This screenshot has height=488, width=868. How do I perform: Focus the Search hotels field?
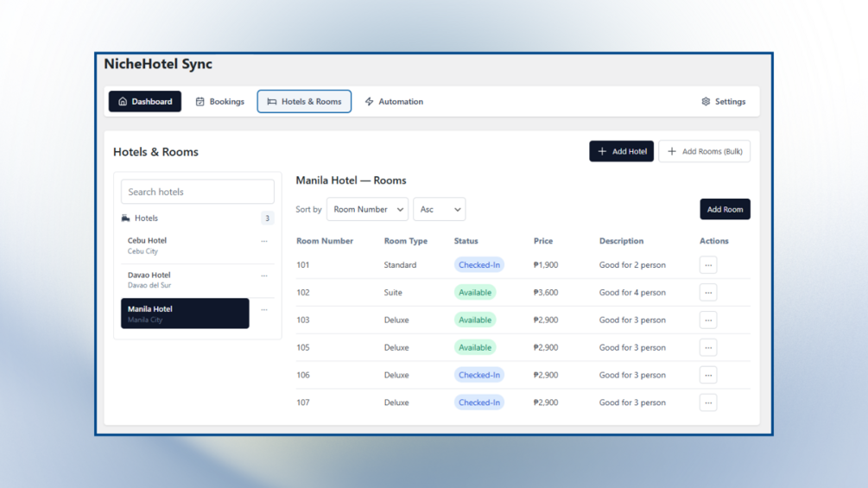[198, 192]
